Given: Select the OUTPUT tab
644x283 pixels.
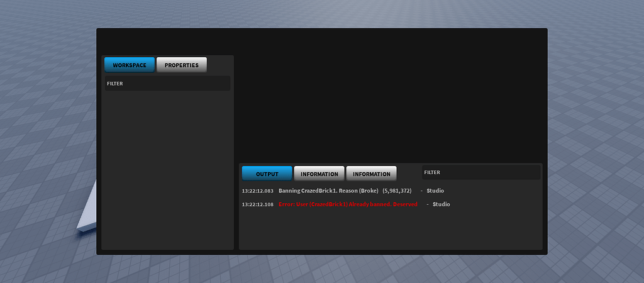Looking at the screenshot, I should tap(267, 174).
